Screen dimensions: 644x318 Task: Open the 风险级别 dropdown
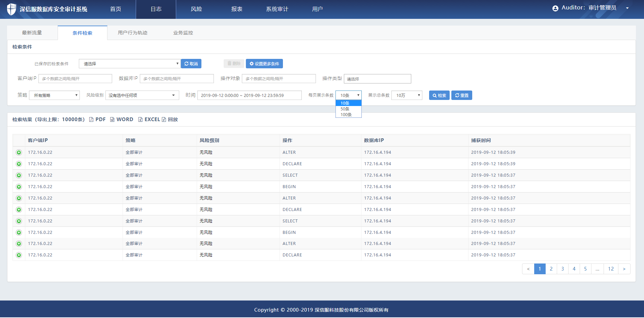[142, 96]
